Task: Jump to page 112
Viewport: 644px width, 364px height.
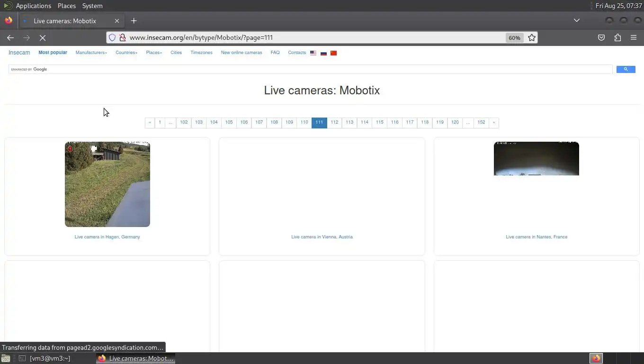Action: pos(334,122)
